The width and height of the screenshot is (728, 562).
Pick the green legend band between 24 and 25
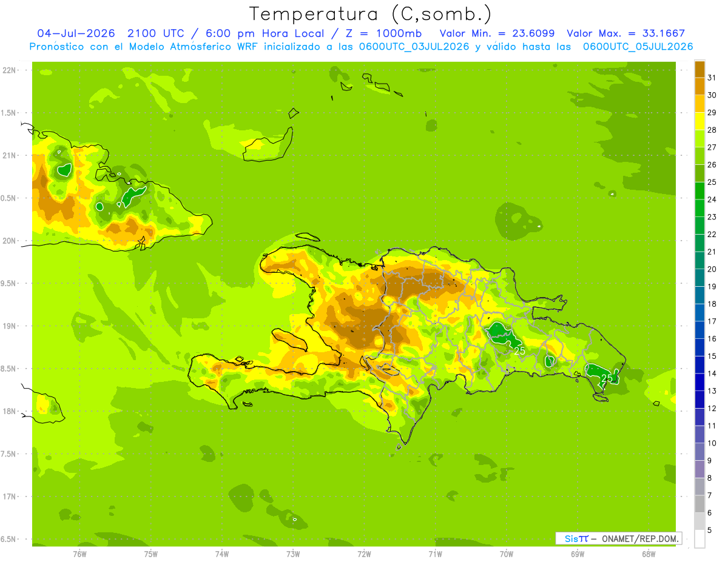click(699, 191)
